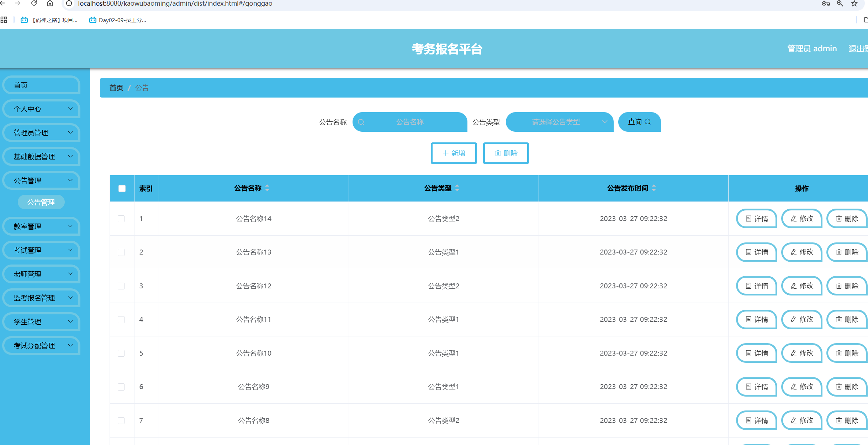Click the bookmark star icon

point(854,4)
